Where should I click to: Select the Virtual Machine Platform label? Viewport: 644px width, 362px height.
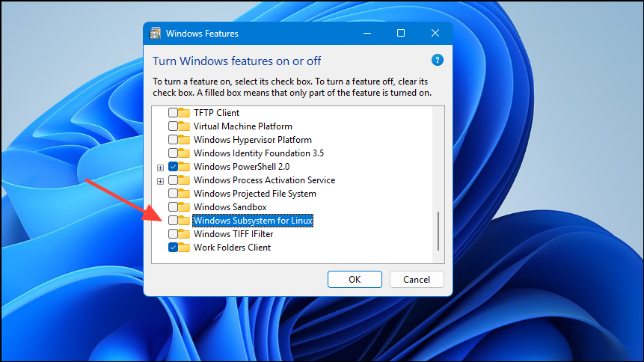point(243,126)
